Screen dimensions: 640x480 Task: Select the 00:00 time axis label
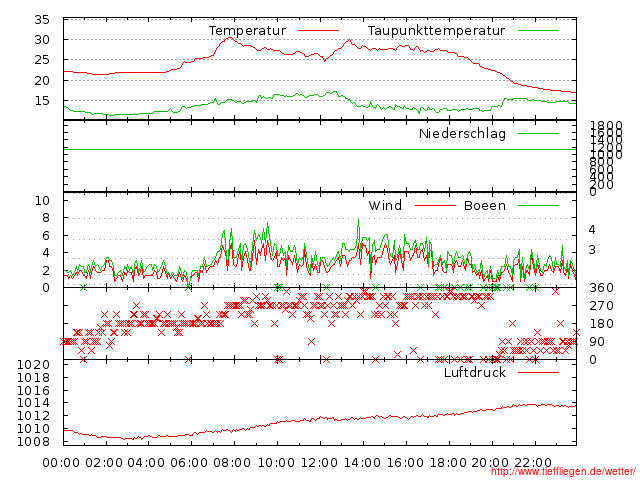coord(62,462)
